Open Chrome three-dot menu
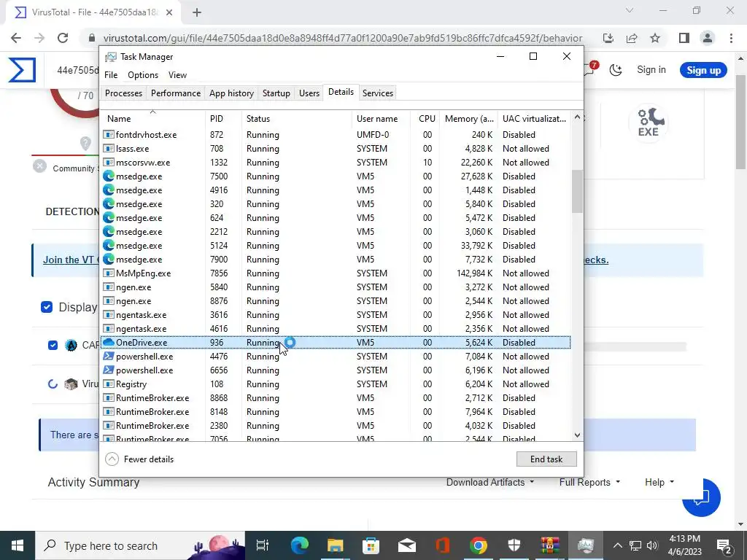Screen dimensions: 747x560 tap(731, 38)
